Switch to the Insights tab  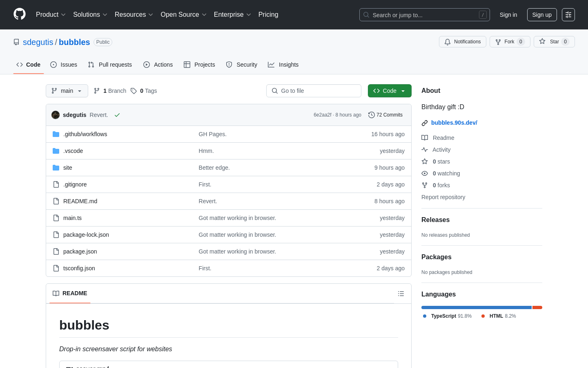pyautogui.click(x=283, y=65)
